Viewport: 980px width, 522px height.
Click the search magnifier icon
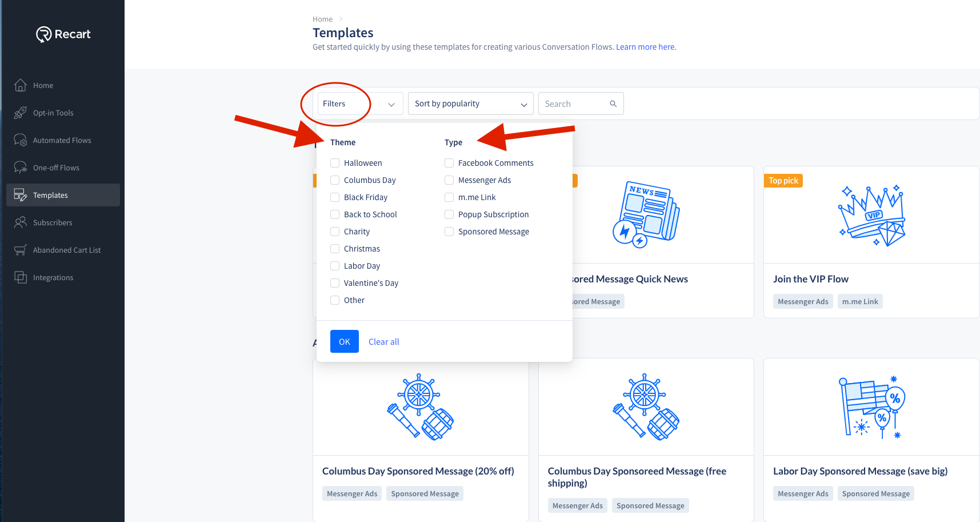(x=613, y=103)
